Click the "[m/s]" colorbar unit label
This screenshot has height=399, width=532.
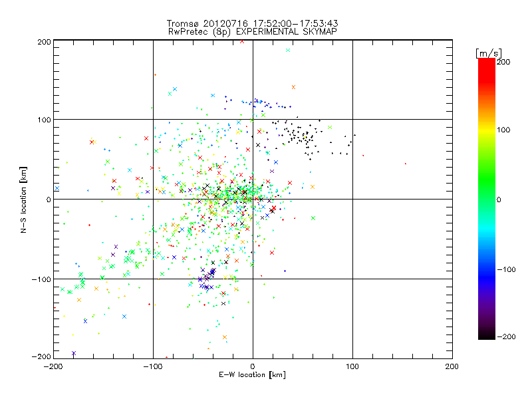[x=488, y=53]
